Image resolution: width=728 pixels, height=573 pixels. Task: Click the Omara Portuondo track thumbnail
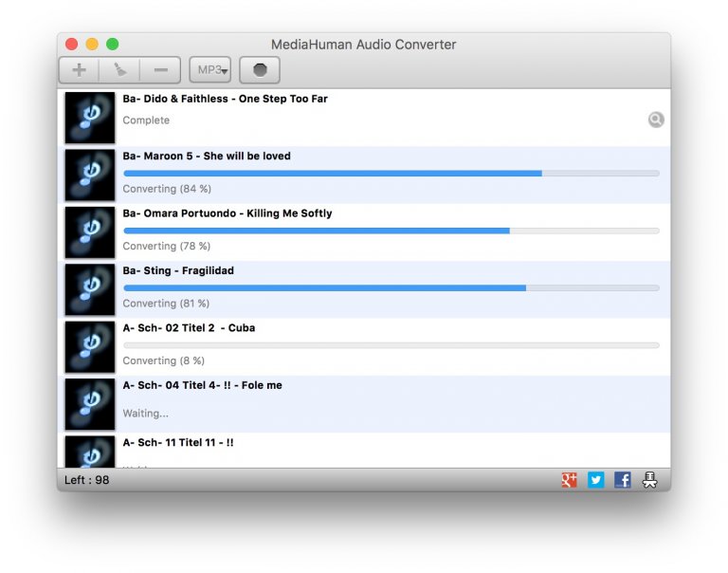pyautogui.click(x=90, y=232)
